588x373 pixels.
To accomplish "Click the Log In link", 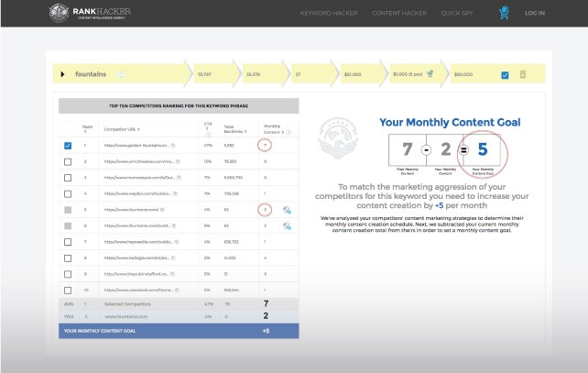I will pos(535,13).
